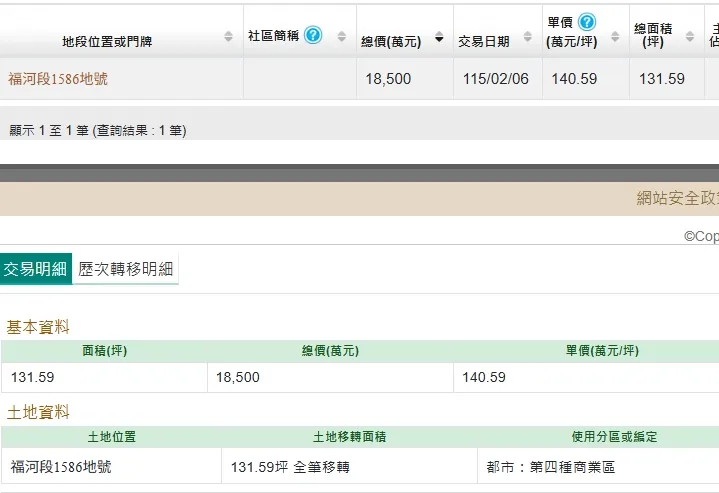Open 網站安全政策 footer link

tap(678, 198)
